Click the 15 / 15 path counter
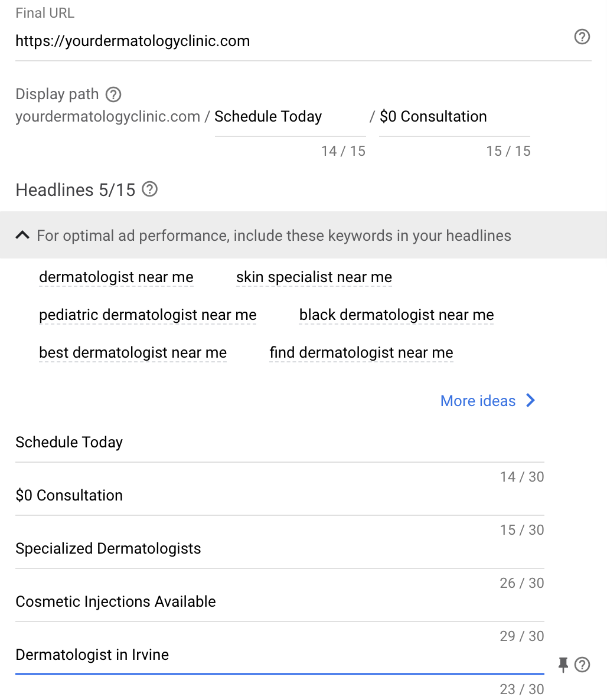The image size is (607, 700). pyautogui.click(x=508, y=151)
